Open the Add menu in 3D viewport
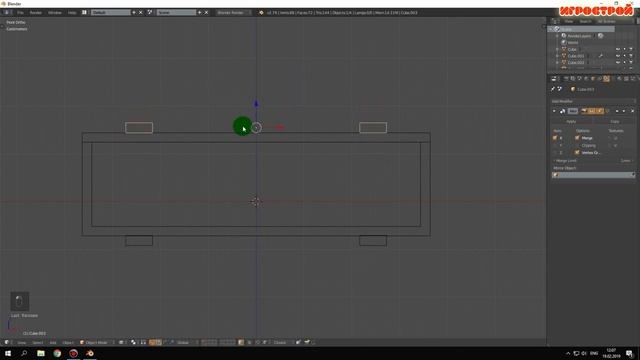Viewport: 640px width, 360px height. click(53, 342)
